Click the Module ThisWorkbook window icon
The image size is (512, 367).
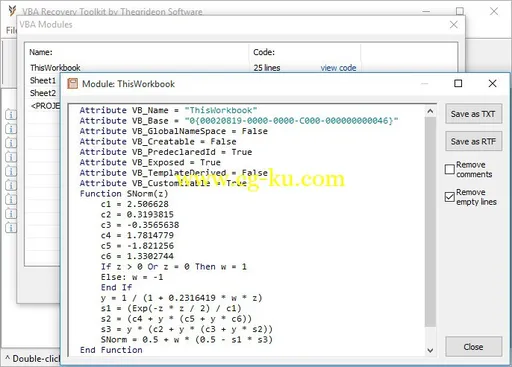[73, 83]
